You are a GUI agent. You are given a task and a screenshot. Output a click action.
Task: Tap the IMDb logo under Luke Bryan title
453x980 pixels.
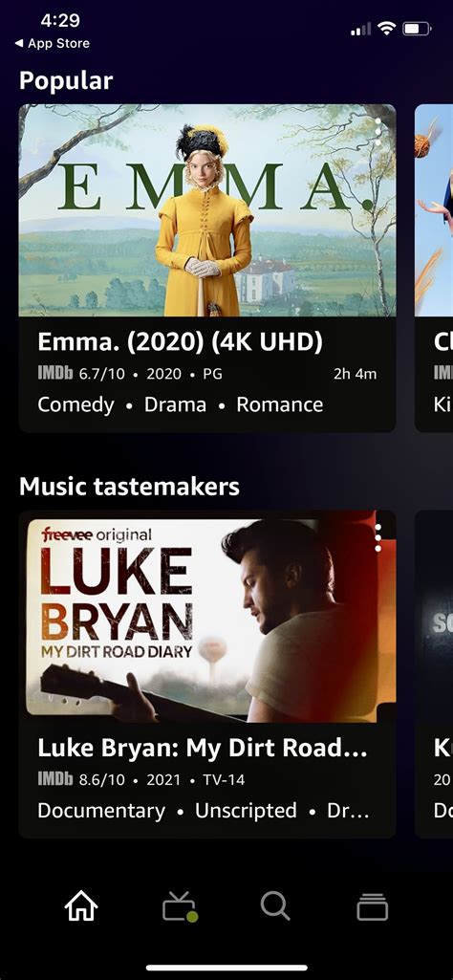coord(55,779)
